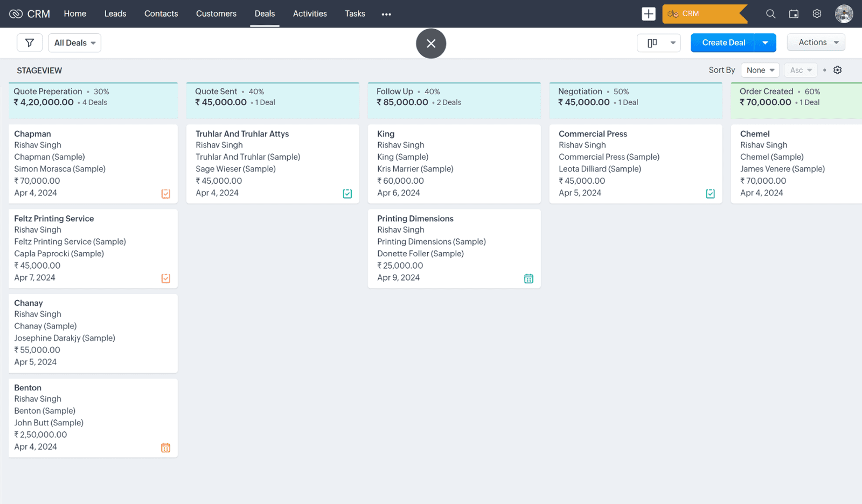
Task: Click the Create Deal button
Action: click(723, 43)
